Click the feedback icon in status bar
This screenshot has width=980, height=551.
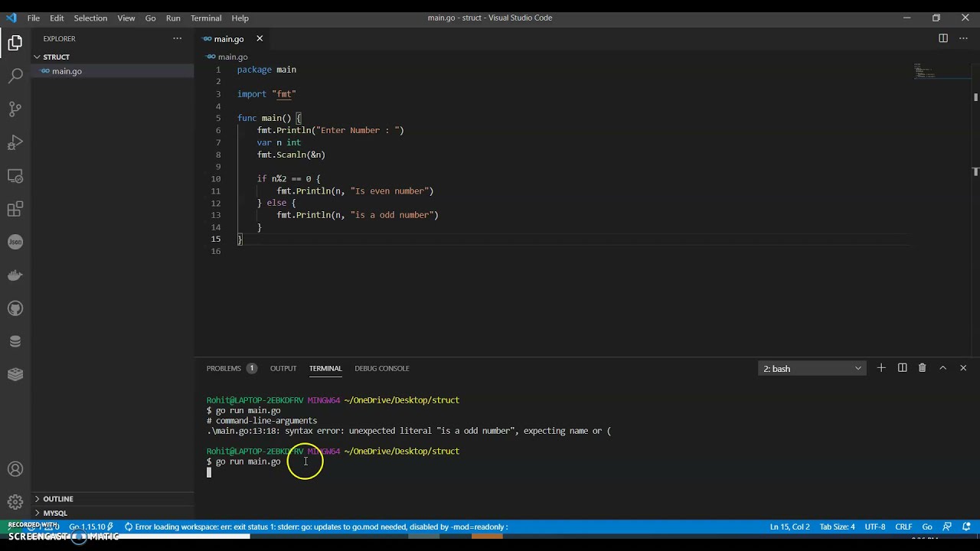(x=947, y=527)
